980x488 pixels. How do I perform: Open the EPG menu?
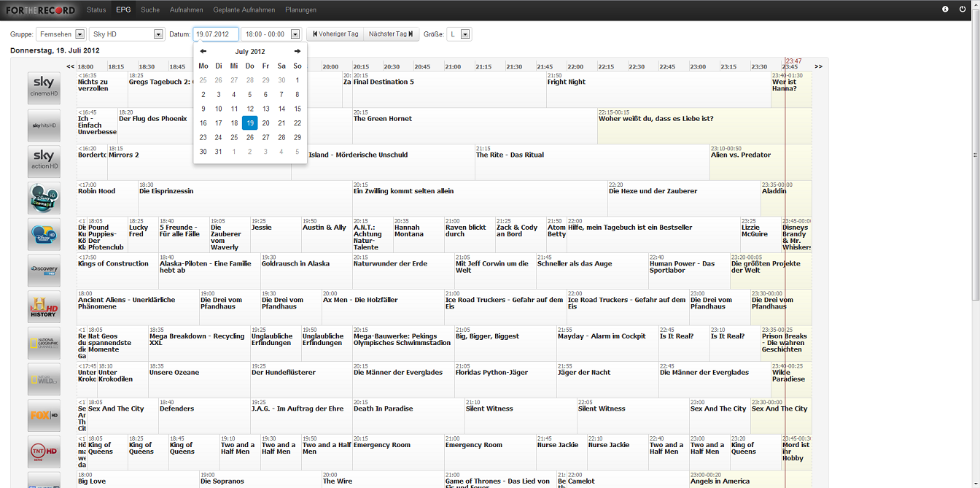[x=123, y=10]
